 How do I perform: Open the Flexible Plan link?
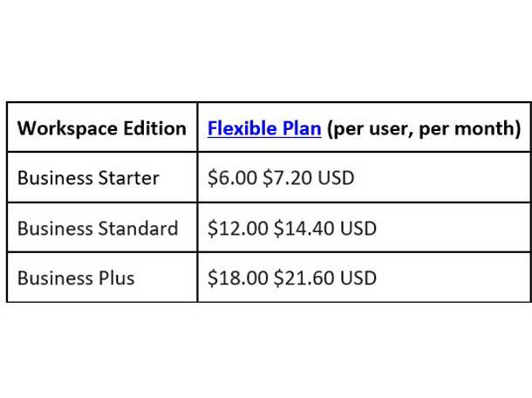tap(264, 129)
